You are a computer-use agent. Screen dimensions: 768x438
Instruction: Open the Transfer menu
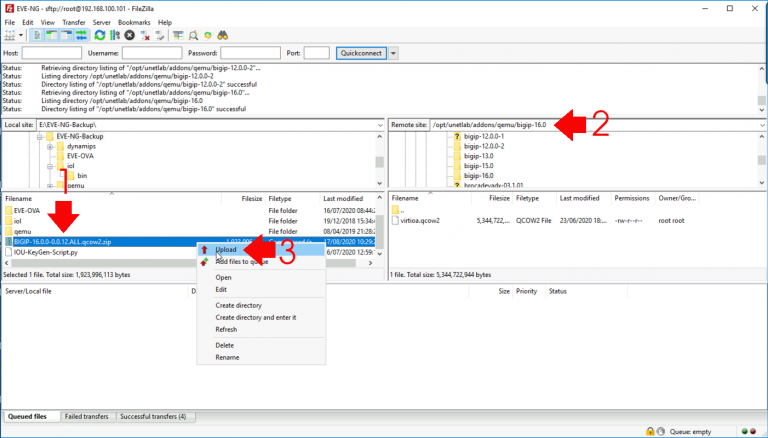(74, 22)
